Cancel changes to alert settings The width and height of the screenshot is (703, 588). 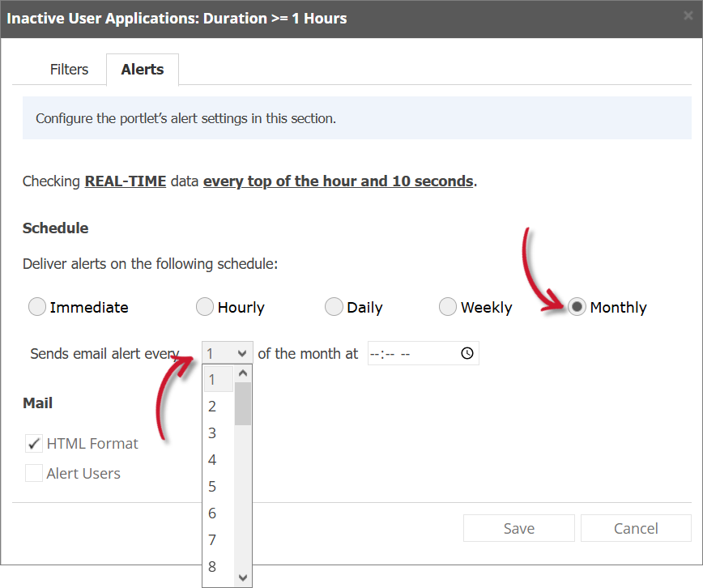coord(636,527)
